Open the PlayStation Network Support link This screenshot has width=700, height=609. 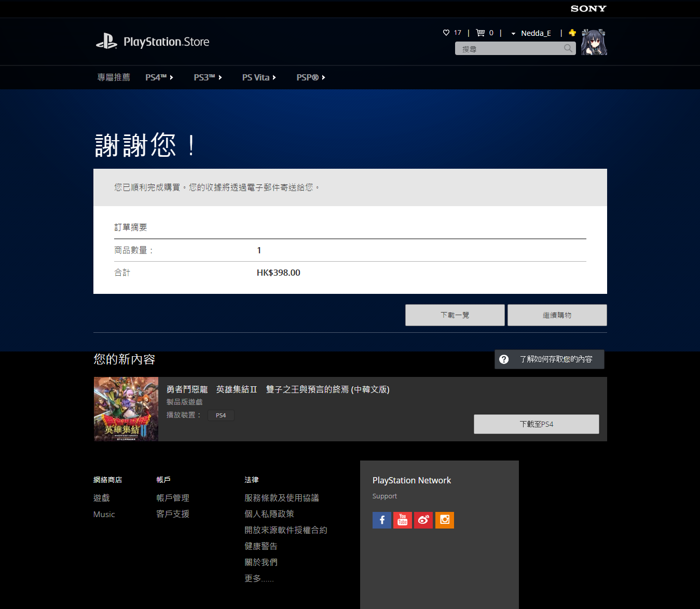(x=385, y=496)
